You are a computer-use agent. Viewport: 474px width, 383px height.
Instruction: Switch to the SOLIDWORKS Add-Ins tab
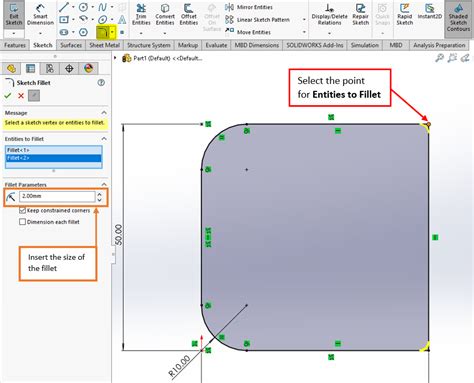pos(315,45)
